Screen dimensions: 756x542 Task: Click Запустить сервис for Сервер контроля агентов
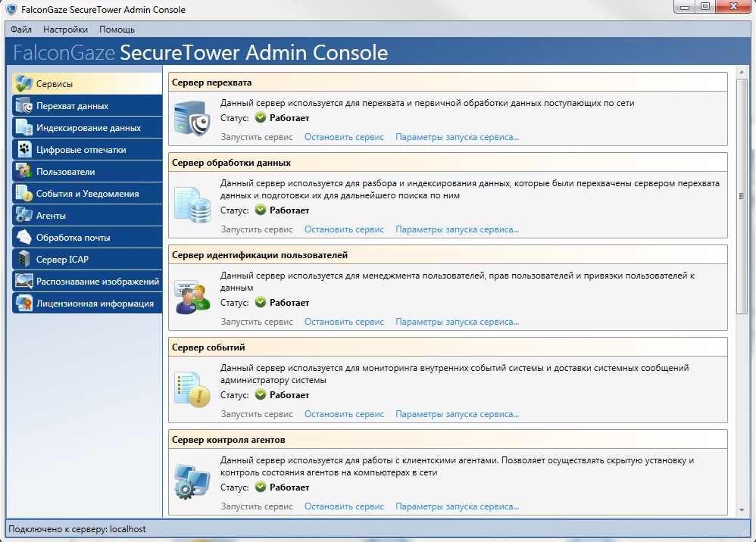point(257,506)
